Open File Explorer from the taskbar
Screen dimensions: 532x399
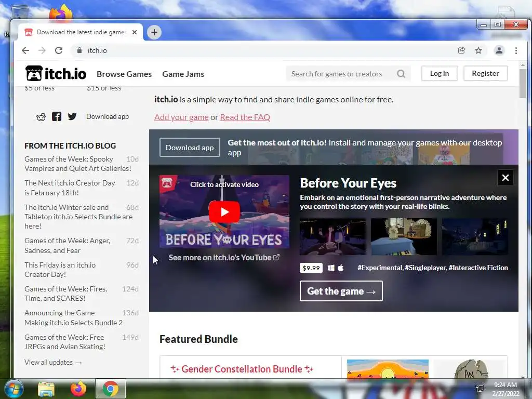point(46,389)
